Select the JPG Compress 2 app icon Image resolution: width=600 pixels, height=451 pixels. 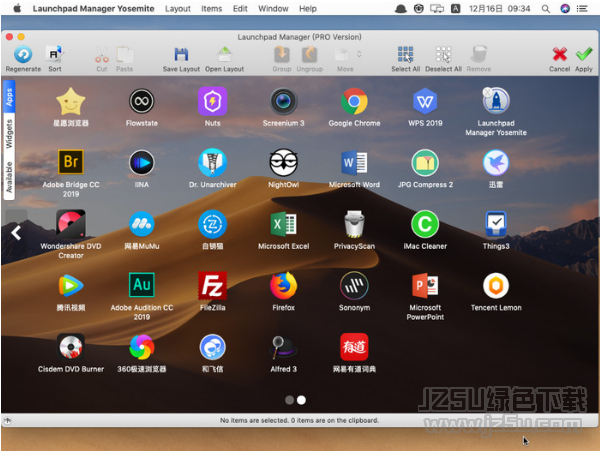[425, 163]
